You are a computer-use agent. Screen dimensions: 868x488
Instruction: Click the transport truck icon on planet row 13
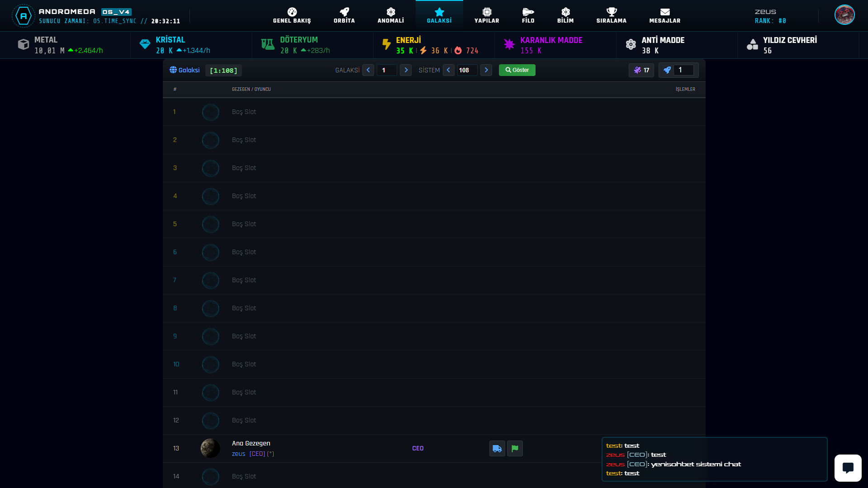pyautogui.click(x=497, y=448)
